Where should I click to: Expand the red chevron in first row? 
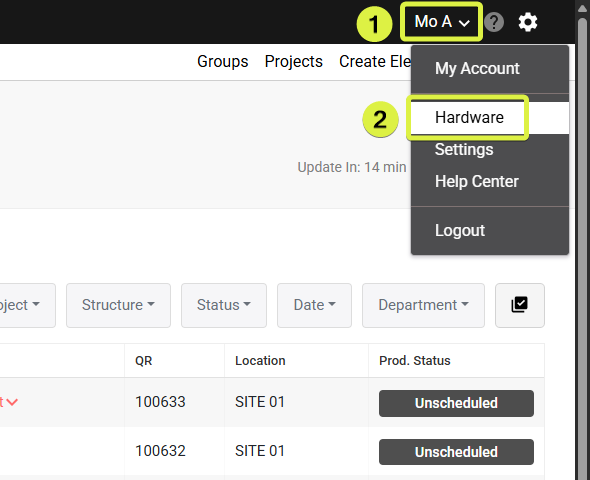point(12,402)
